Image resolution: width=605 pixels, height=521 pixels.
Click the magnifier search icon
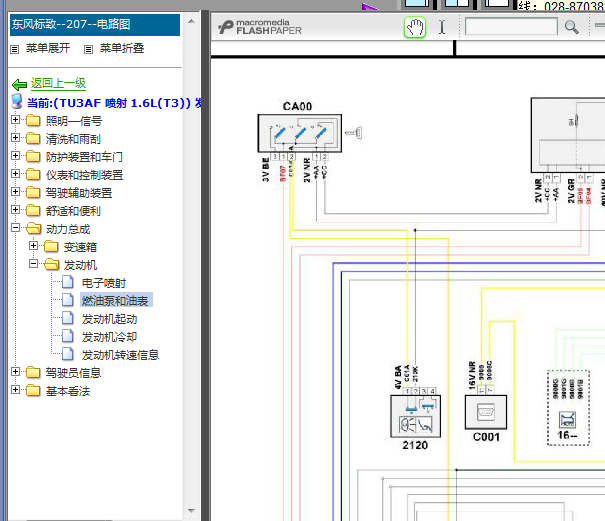(571, 27)
